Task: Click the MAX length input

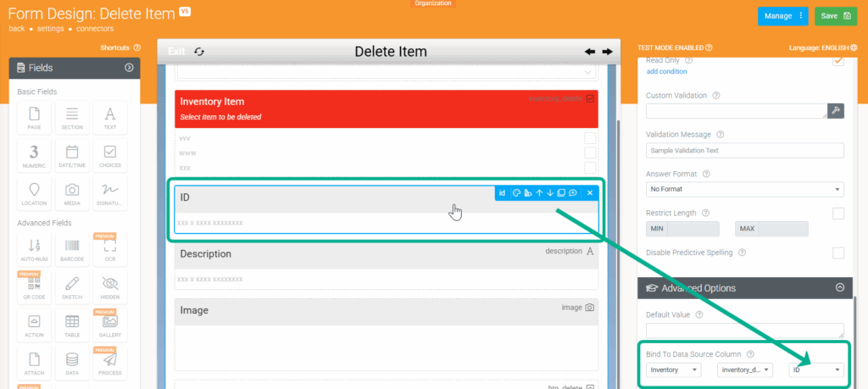Action: coord(782,229)
